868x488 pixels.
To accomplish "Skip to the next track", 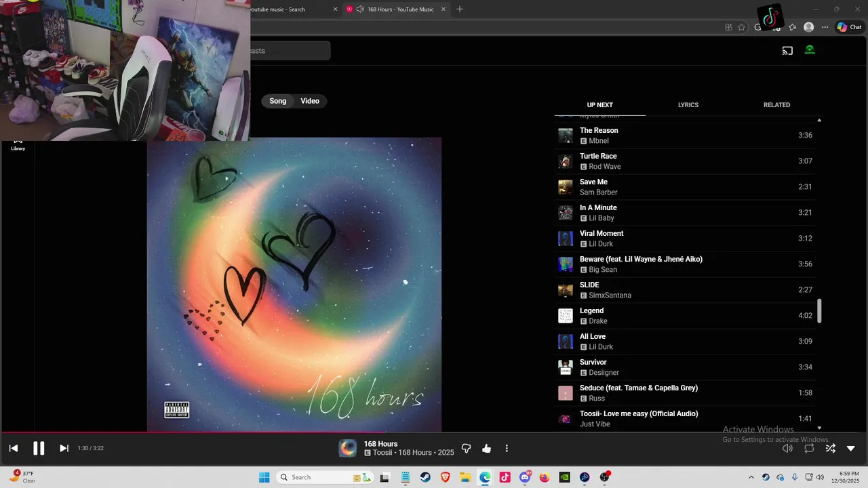I will (64, 448).
